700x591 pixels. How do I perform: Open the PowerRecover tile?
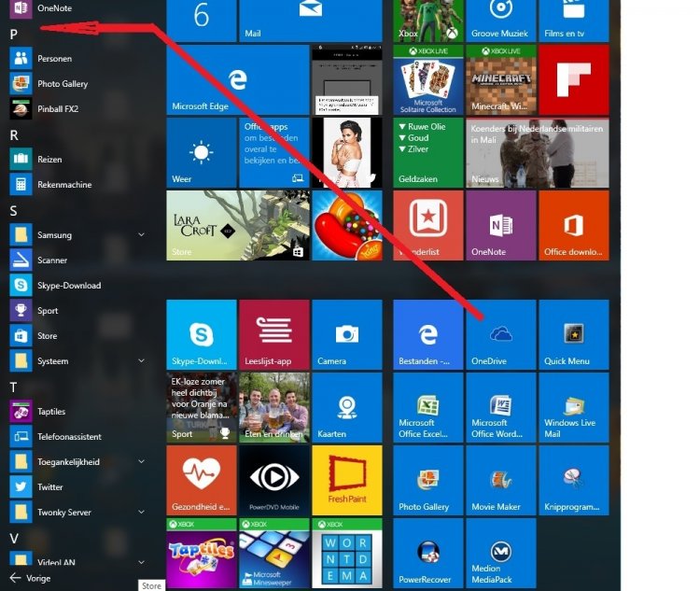pos(428,553)
